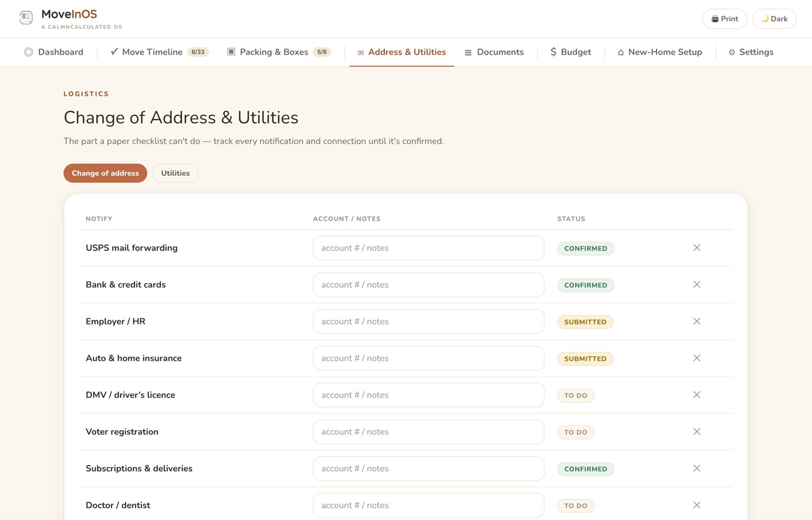Click the USPS mail forwarding notes field
Viewport: 812px width, 520px height.
(x=429, y=248)
